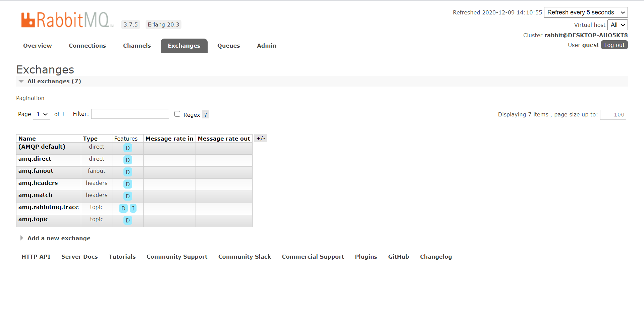The height and width of the screenshot is (311, 644).
Task: Click the RabbitMQ logo
Action: pos(67,20)
